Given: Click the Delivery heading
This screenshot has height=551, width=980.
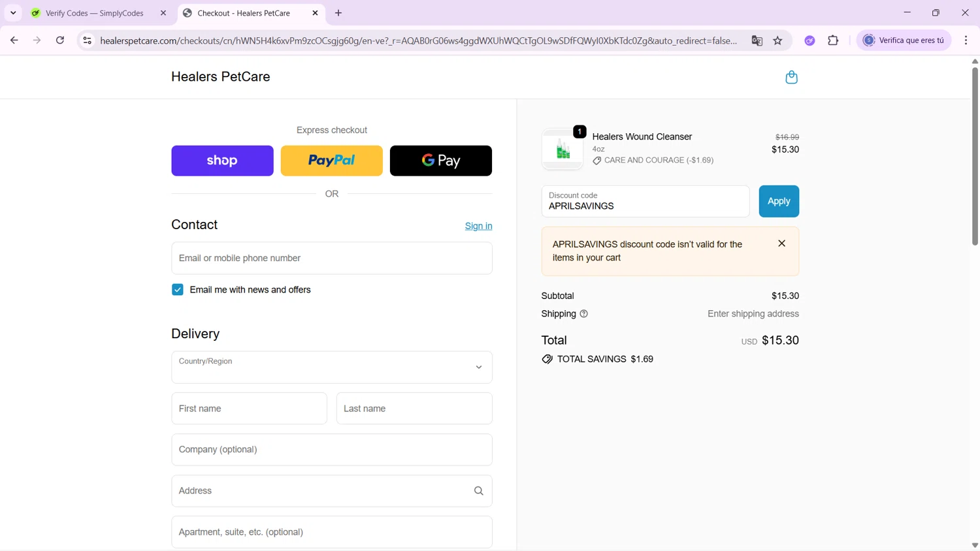Looking at the screenshot, I should pos(195,334).
